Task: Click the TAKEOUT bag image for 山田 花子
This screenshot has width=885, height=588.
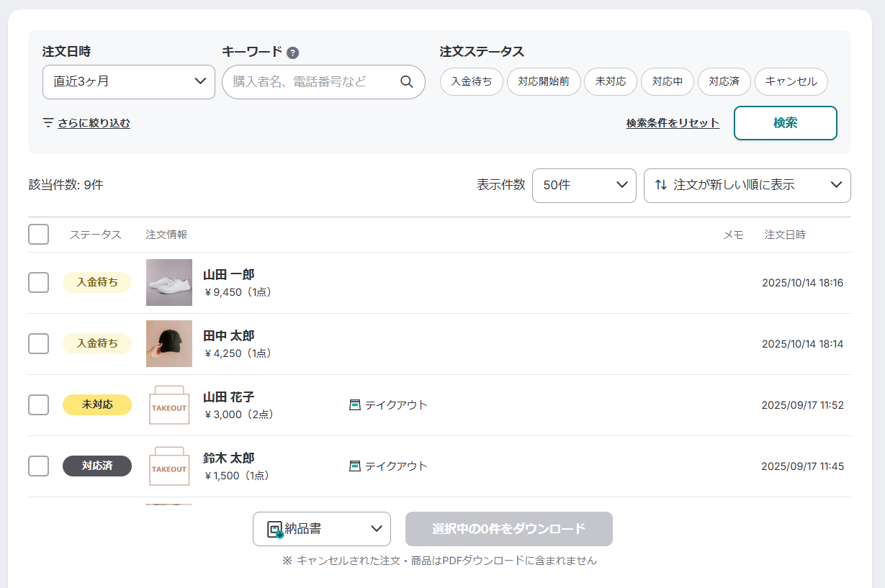Action: coord(169,405)
